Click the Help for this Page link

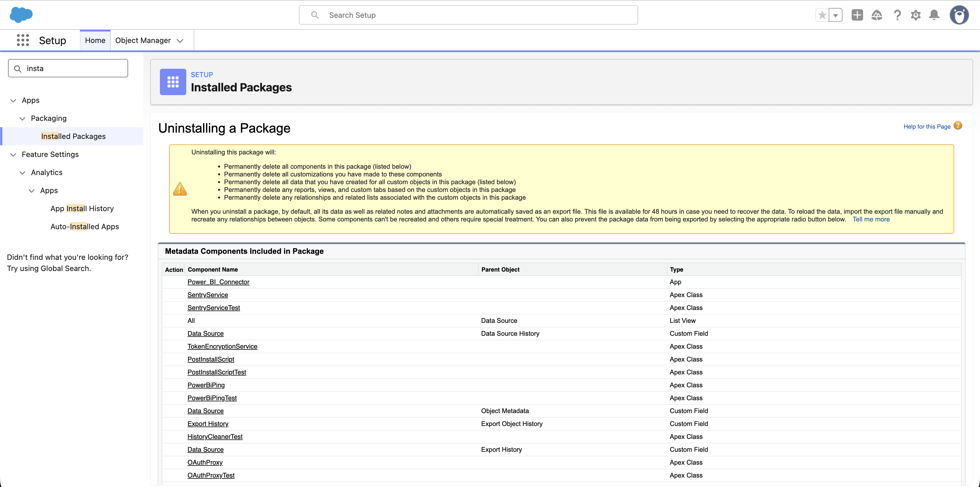pyautogui.click(x=927, y=126)
